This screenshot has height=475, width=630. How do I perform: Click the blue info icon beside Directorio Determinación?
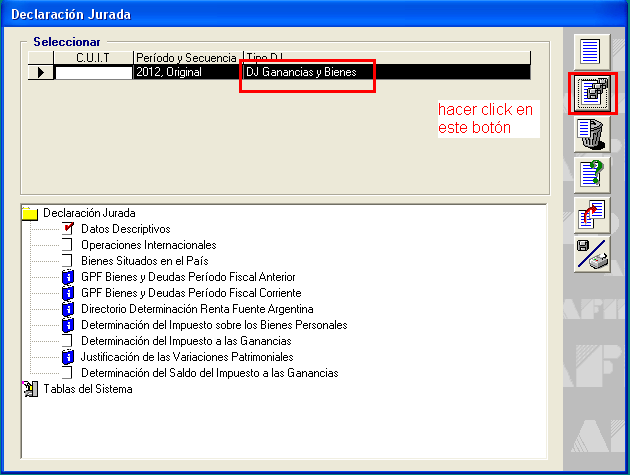point(68,309)
